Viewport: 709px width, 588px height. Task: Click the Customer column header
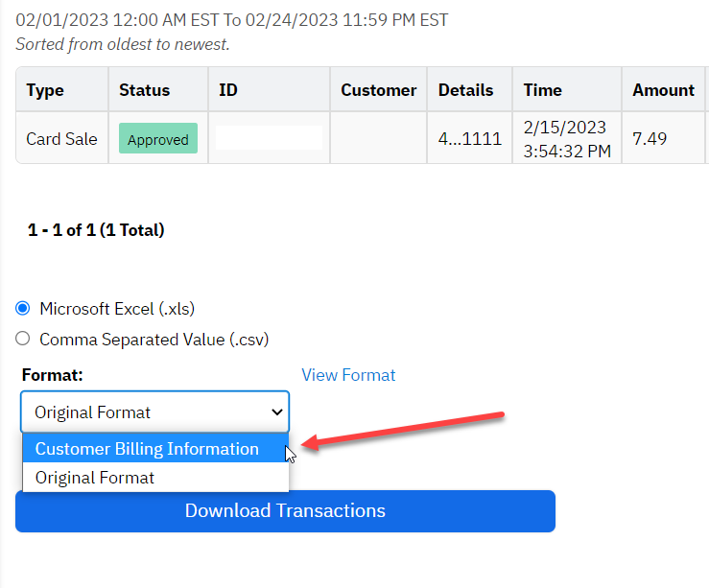[378, 89]
